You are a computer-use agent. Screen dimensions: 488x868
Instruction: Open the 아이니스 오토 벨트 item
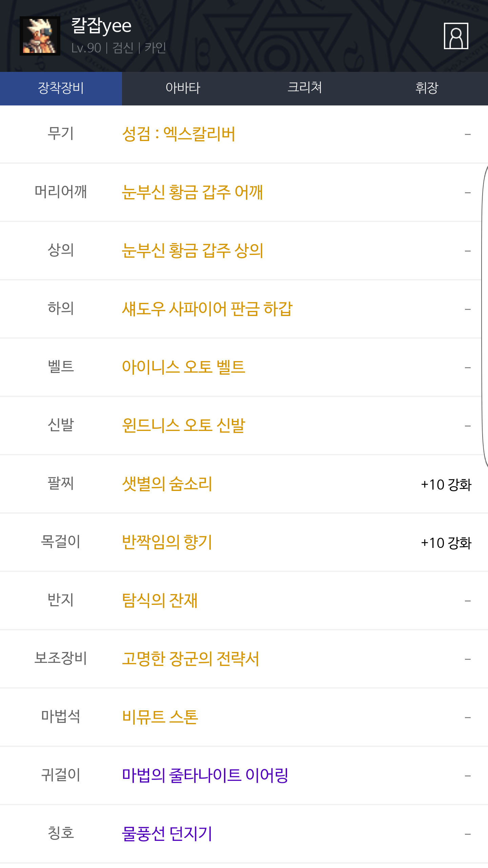(x=183, y=367)
